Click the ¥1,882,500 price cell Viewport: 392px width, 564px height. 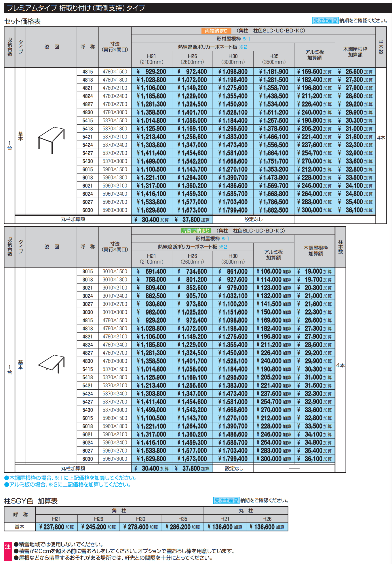pos(274,210)
